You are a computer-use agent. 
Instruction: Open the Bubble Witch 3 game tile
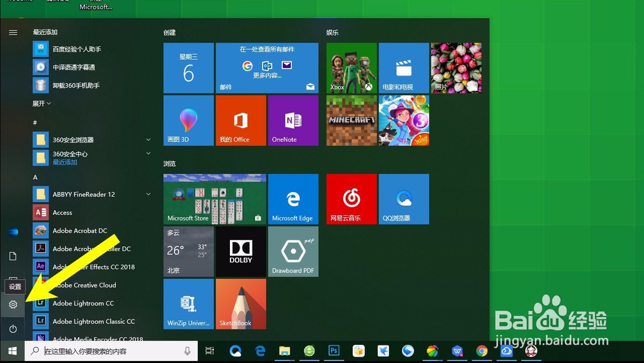tap(404, 121)
